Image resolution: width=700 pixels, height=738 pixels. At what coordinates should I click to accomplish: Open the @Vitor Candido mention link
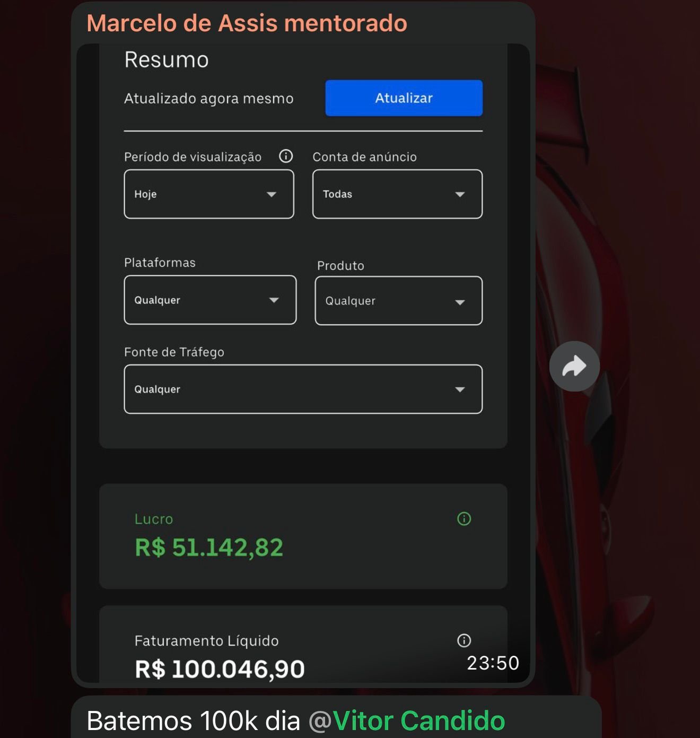[x=407, y=721]
